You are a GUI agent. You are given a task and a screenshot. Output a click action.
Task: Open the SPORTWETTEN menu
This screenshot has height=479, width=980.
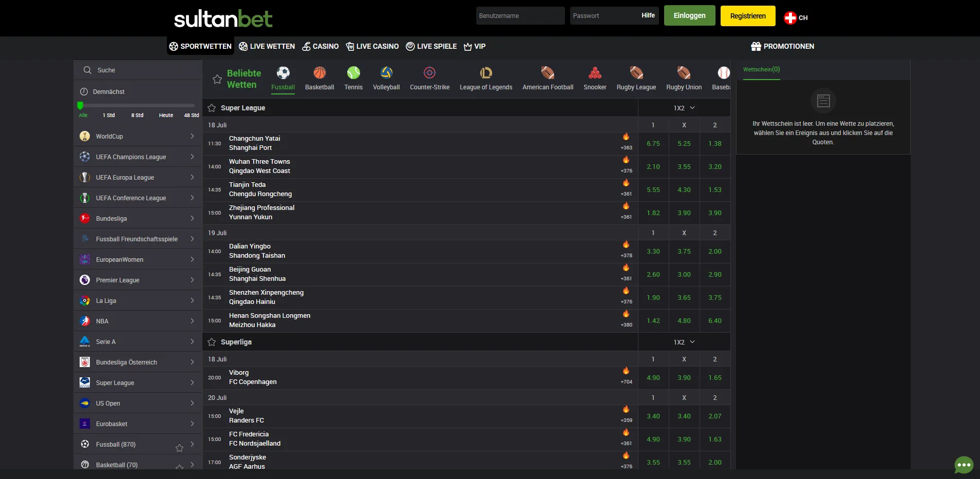point(200,46)
